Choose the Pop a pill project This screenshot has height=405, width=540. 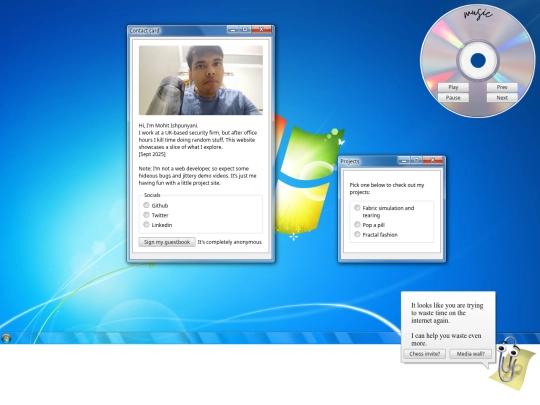(x=357, y=225)
